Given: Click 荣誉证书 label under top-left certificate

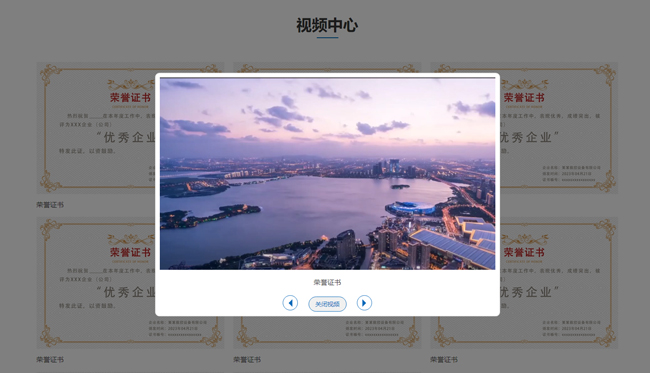Looking at the screenshot, I should pos(50,205).
